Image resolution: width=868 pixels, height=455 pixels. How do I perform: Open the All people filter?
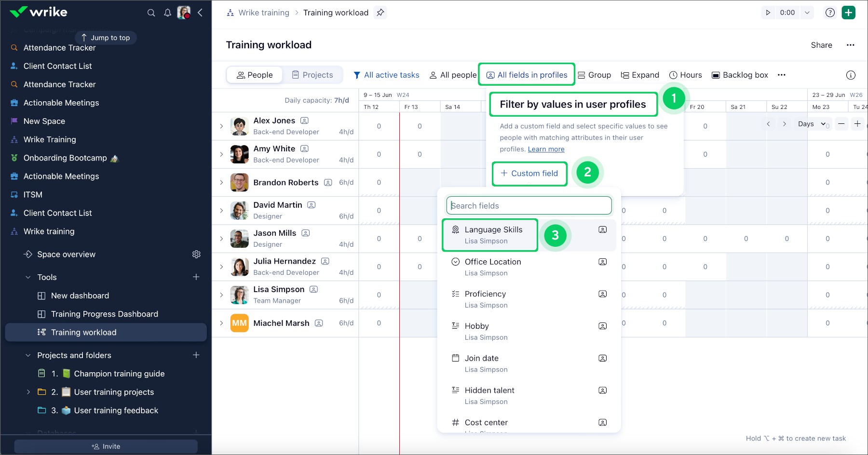(453, 75)
